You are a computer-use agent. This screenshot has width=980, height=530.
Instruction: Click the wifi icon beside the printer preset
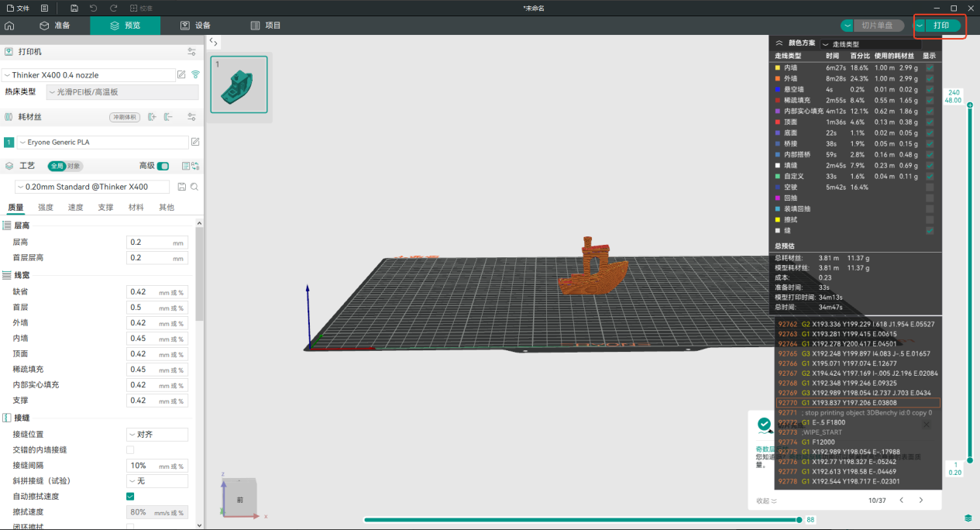pyautogui.click(x=195, y=75)
